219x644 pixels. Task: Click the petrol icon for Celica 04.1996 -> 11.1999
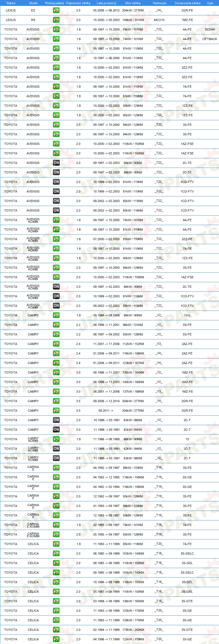(x=56, y=639)
